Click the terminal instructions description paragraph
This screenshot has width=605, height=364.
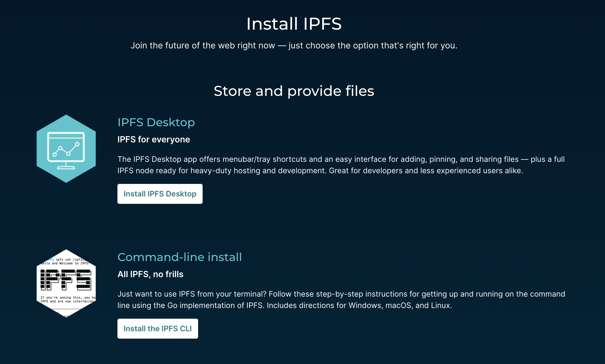[x=341, y=300]
